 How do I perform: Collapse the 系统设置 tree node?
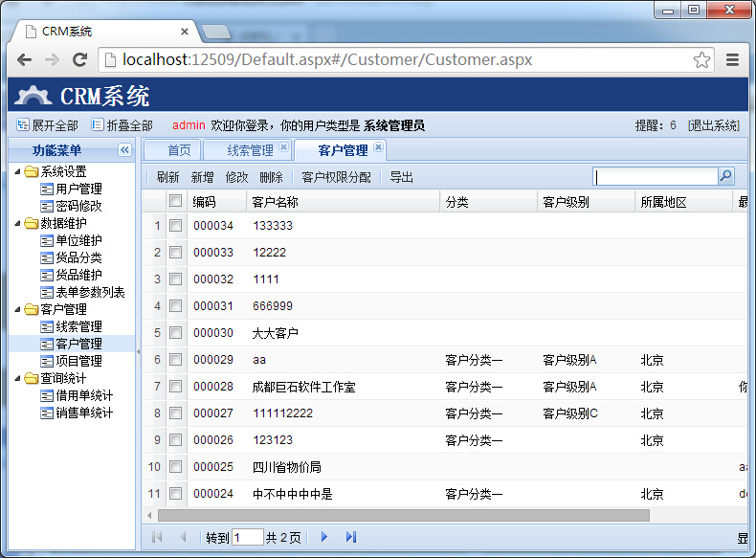coord(18,172)
